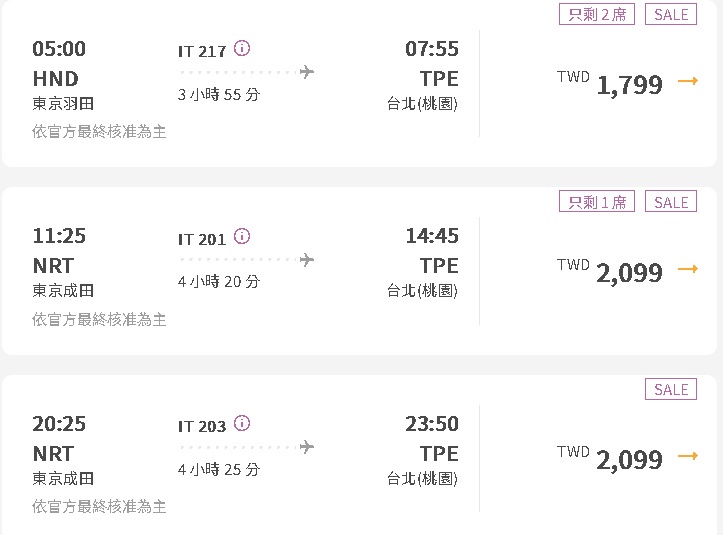Select the 23:50 arrival flight fare price
Viewport: 723px width, 535px height.
click(629, 459)
